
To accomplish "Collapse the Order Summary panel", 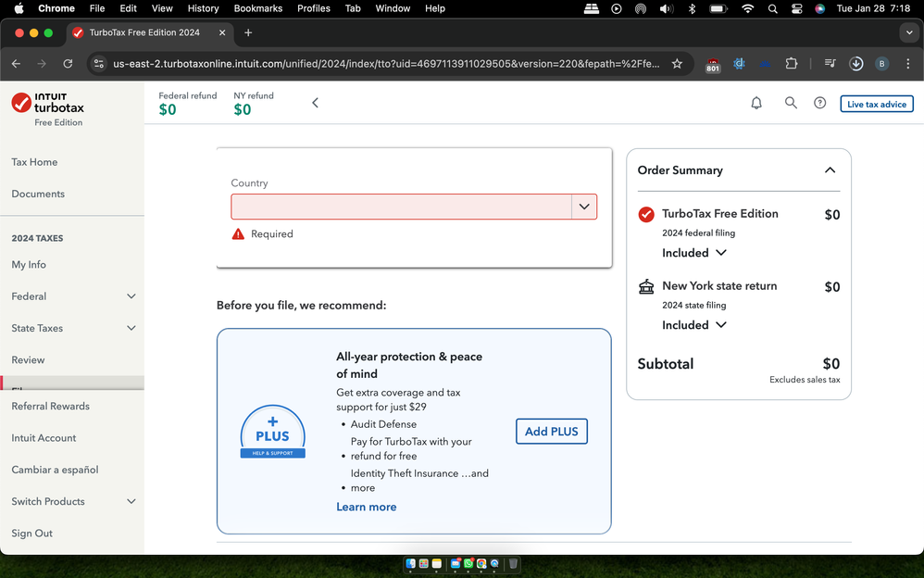I will tap(830, 170).
